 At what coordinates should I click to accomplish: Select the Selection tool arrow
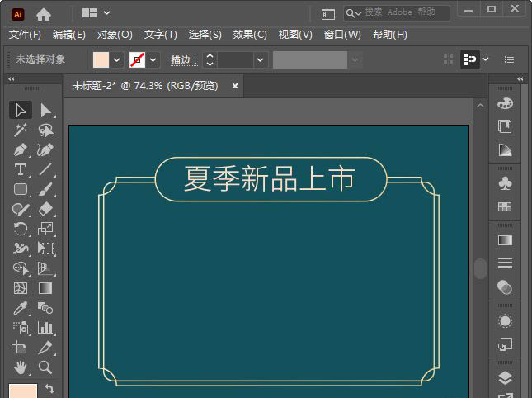pos(21,110)
